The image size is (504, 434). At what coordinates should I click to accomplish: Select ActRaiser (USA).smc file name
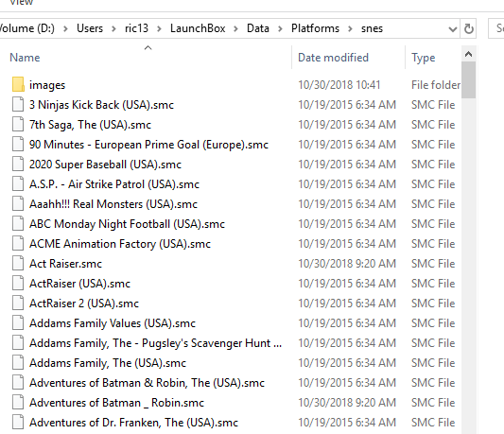(79, 284)
